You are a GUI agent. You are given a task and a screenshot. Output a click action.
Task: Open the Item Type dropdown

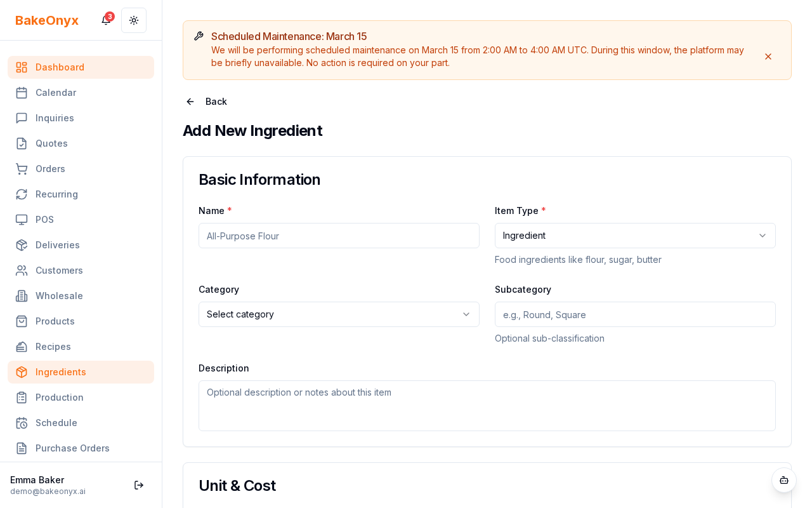pos(635,236)
